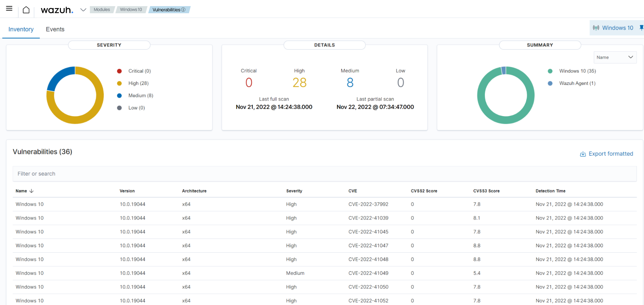Select the CVE-2022-41047 cell

368,246
